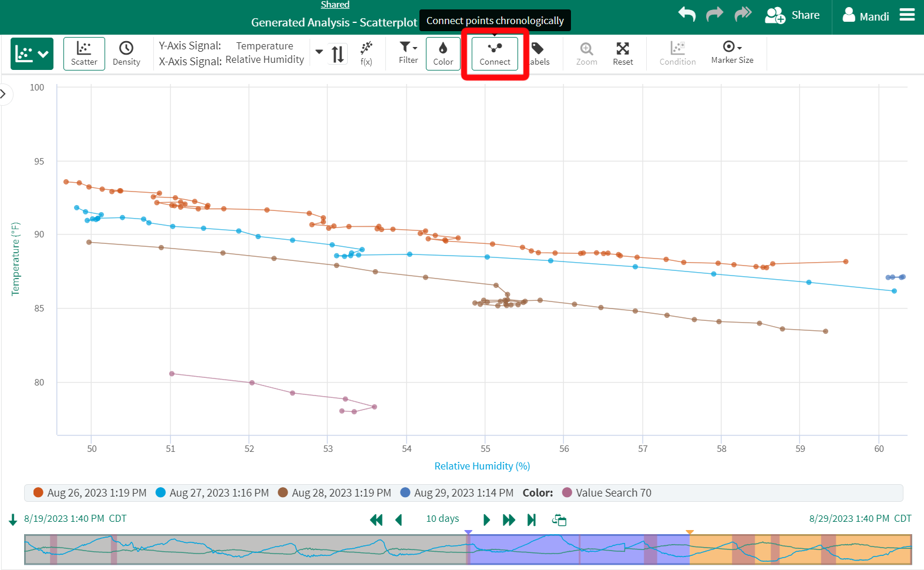Click the Aug 26, 2023 orange legend swatch
The width and height of the screenshot is (924, 570).
pyautogui.click(x=38, y=492)
